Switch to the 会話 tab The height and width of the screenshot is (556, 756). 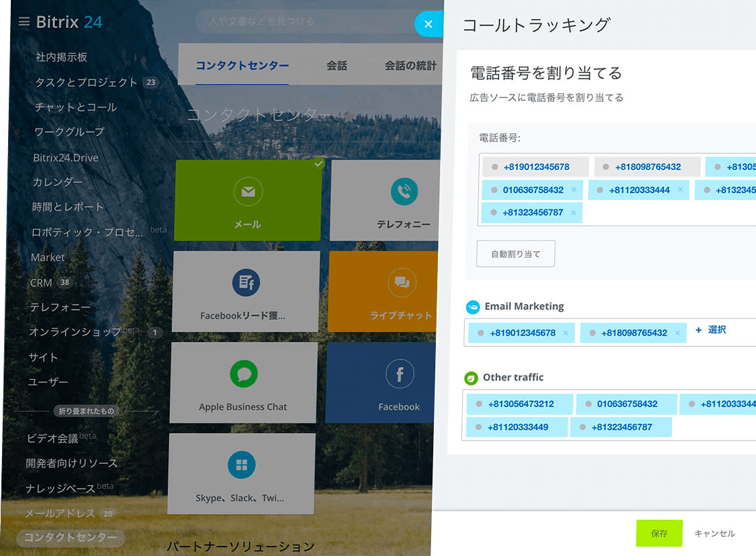click(x=336, y=66)
